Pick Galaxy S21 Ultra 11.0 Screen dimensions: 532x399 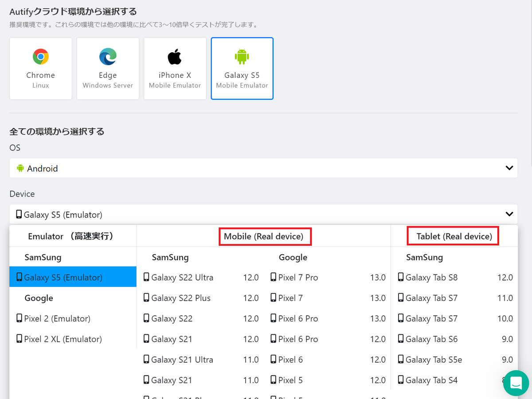(x=201, y=360)
